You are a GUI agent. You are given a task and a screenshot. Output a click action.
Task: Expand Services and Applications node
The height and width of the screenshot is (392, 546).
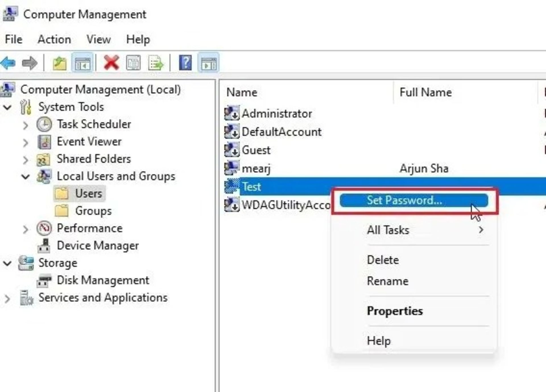tap(7, 299)
